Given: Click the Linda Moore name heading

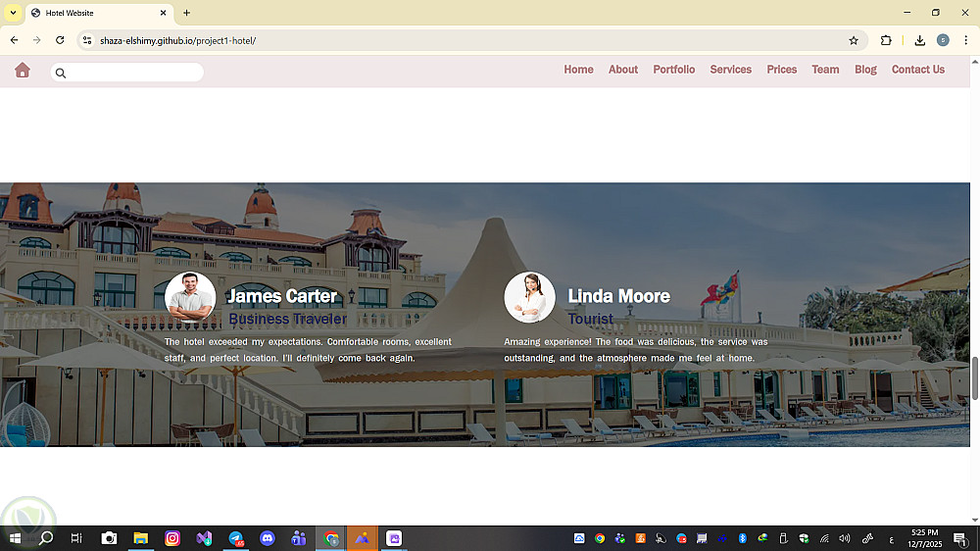Looking at the screenshot, I should 618,296.
